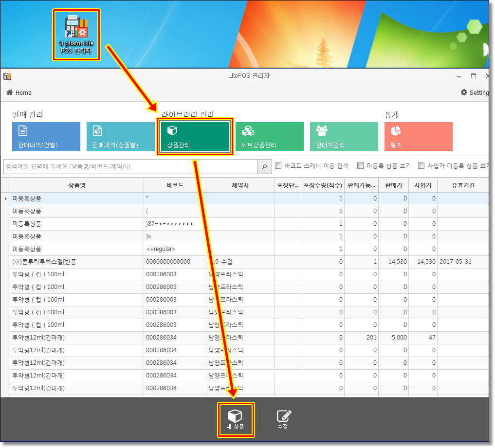
Task: Open the 상품관리 tile
Action: click(x=195, y=136)
